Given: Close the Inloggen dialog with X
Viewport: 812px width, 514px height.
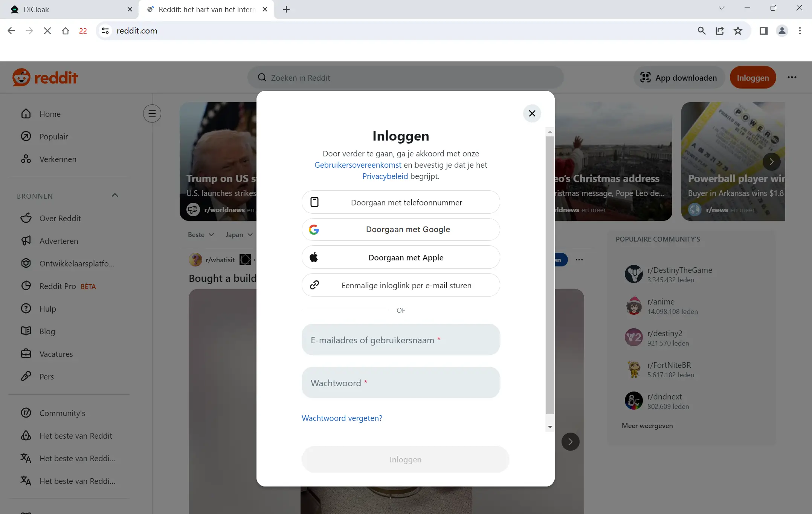Looking at the screenshot, I should (532, 113).
